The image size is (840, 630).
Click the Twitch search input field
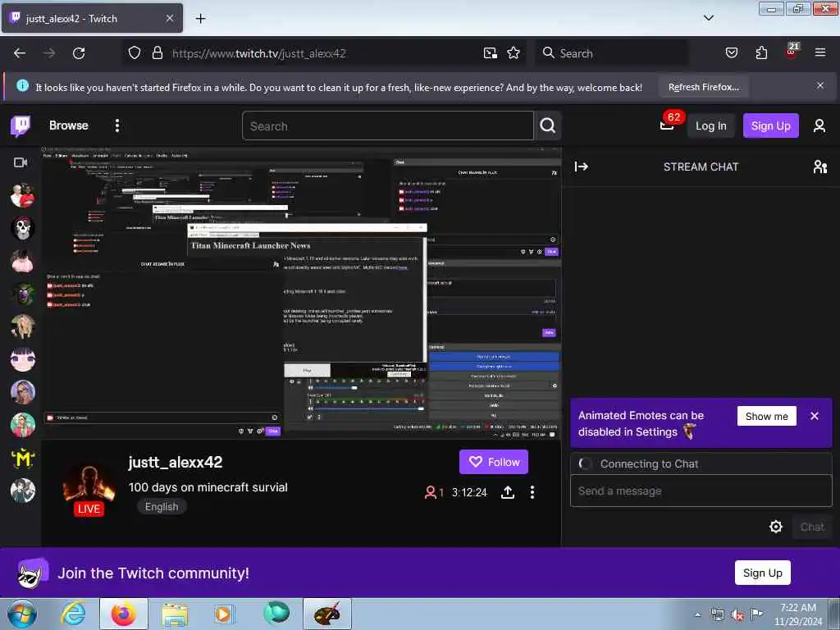pyautogui.click(x=388, y=126)
